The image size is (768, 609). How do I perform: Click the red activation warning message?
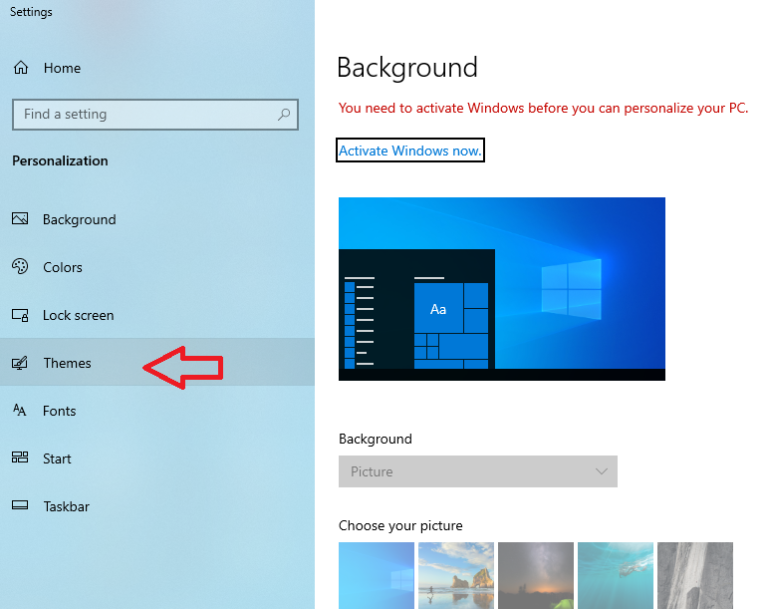click(543, 108)
